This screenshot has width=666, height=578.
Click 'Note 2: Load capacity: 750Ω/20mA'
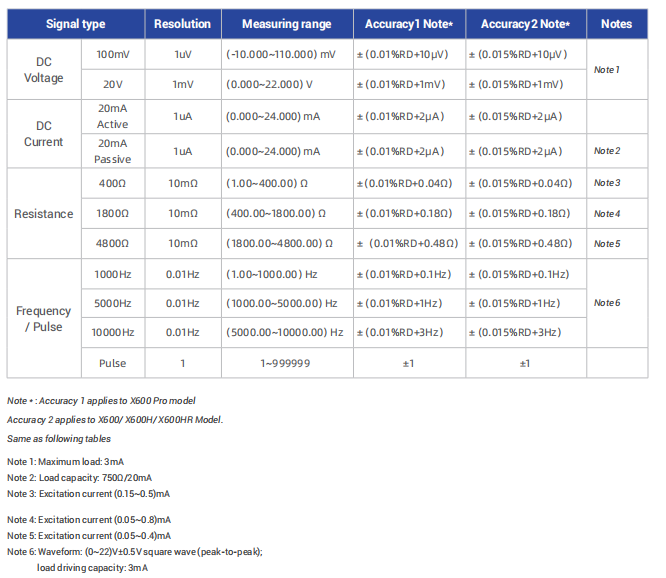coord(79,478)
